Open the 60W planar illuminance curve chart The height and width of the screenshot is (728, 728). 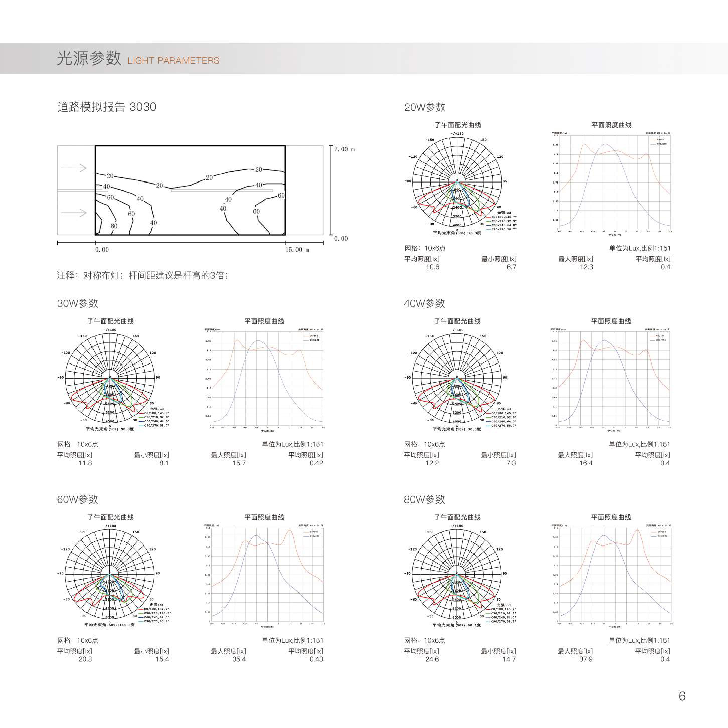264,575
